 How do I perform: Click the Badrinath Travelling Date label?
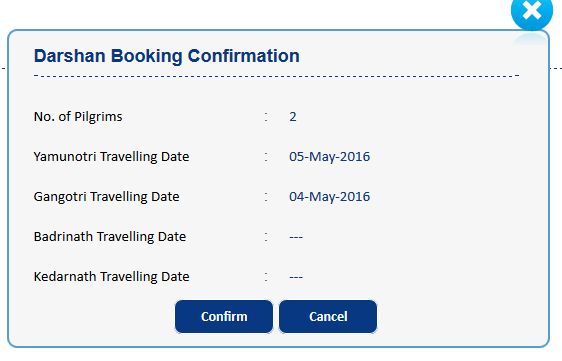tap(110, 237)
